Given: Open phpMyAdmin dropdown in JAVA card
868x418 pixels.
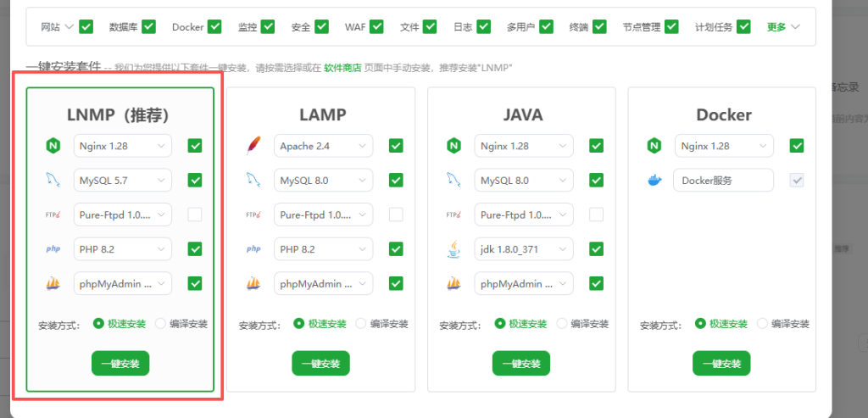Looking at the screenshot, I should coord(524,283).
